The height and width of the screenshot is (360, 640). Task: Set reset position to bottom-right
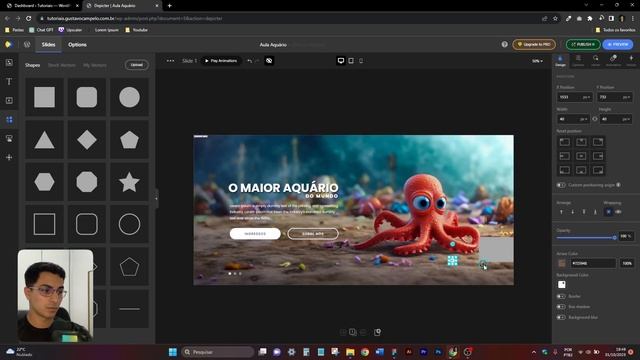coord(598,170)
